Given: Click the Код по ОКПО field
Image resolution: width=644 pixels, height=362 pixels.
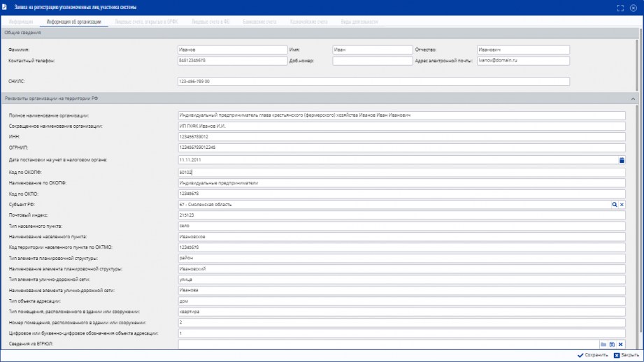Looking at the screenshot, I should [x=401, y=194].
